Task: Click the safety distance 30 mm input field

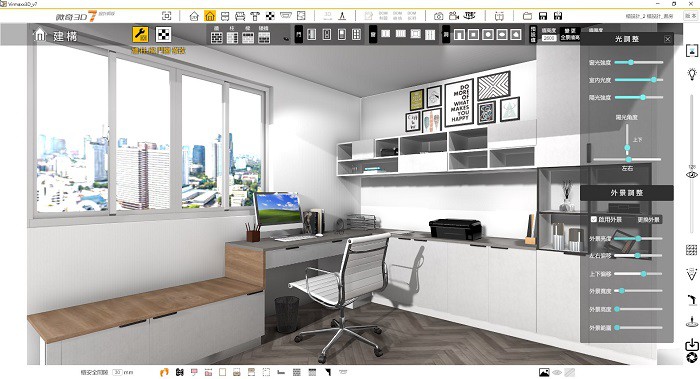Action: (x=117, y=372)
